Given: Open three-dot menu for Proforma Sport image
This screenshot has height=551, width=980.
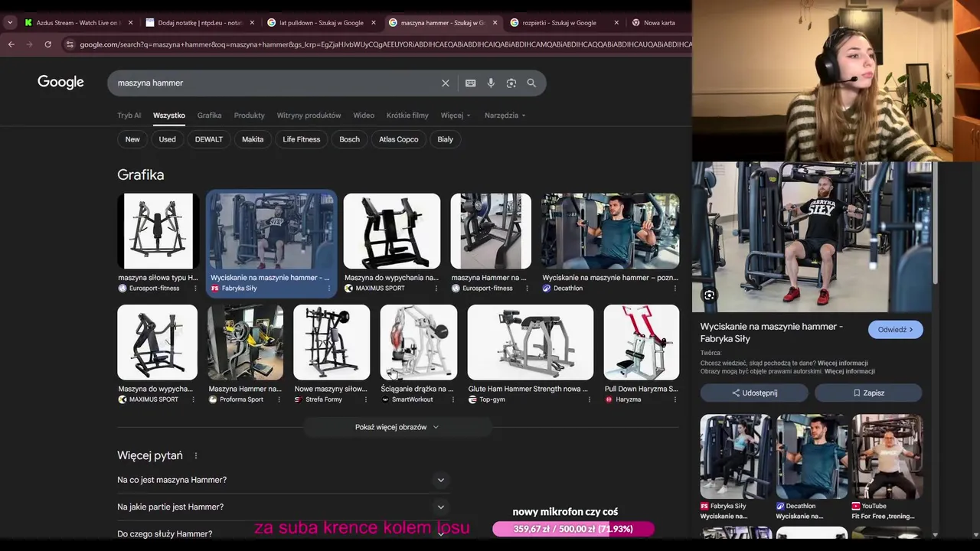Looking at the screenshot, I should [x=279, y=399].
